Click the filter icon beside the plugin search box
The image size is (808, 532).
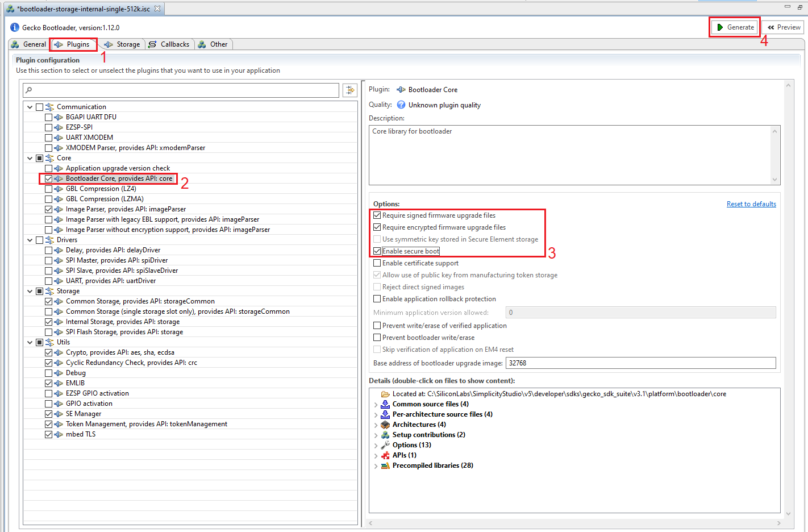tap(349, 90)
